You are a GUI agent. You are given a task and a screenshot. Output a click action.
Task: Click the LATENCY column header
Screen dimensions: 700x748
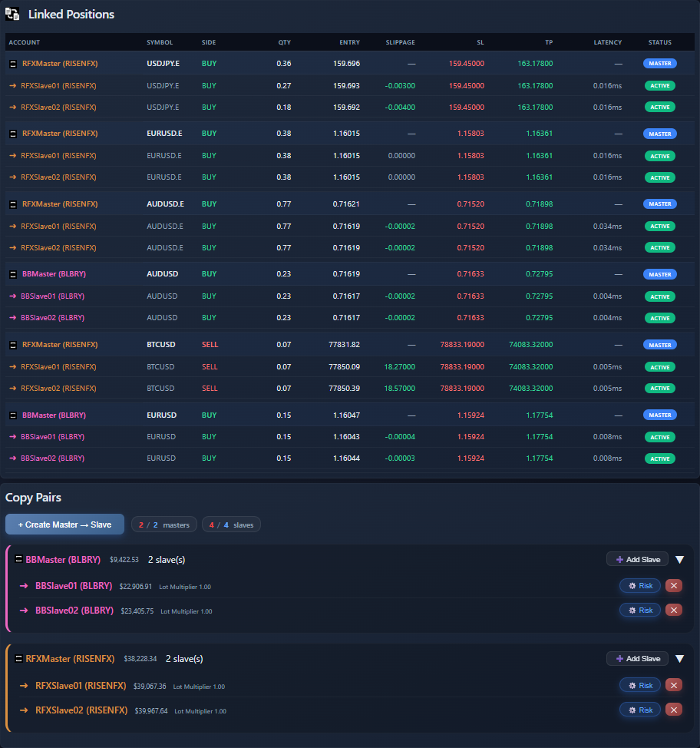click(607, 42)
